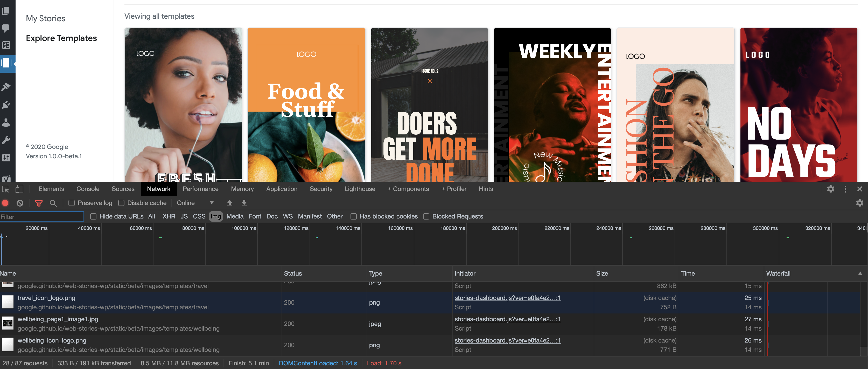Screen dimensions: 868x369
Task: Sort requests by the Type column
Action: point(409,274)
